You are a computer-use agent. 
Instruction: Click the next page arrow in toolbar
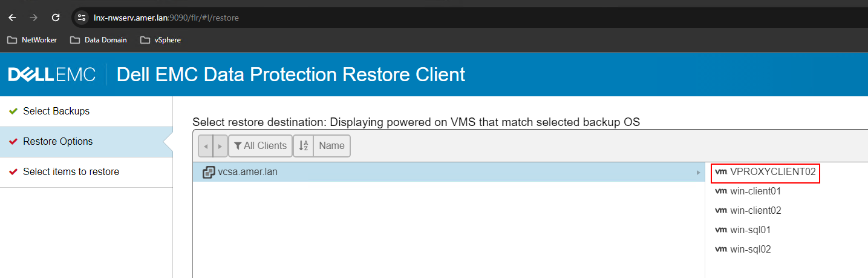point(220,146)
